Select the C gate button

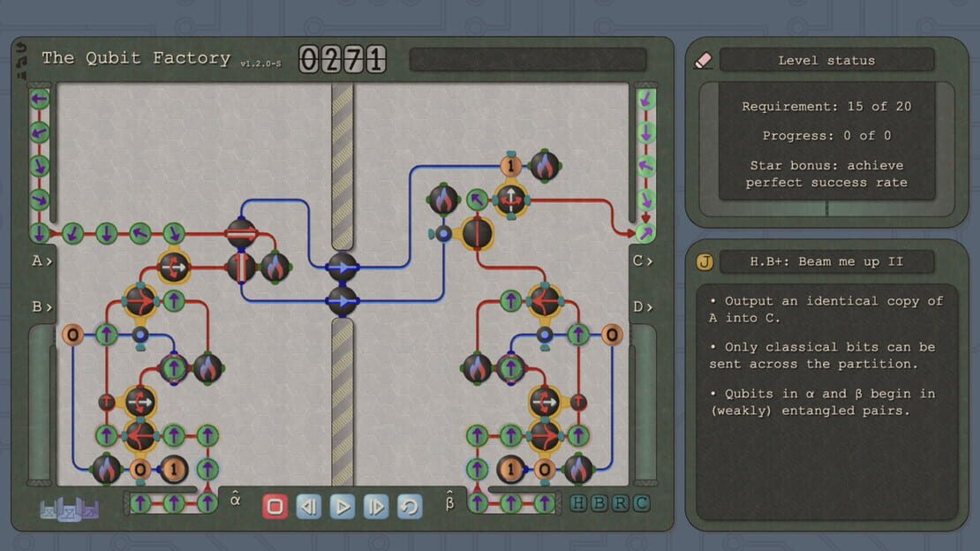[x=641, y=503]
